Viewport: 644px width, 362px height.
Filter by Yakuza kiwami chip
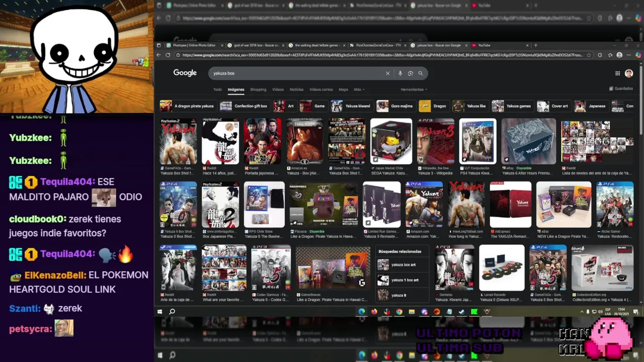click(x=352, y=106)
